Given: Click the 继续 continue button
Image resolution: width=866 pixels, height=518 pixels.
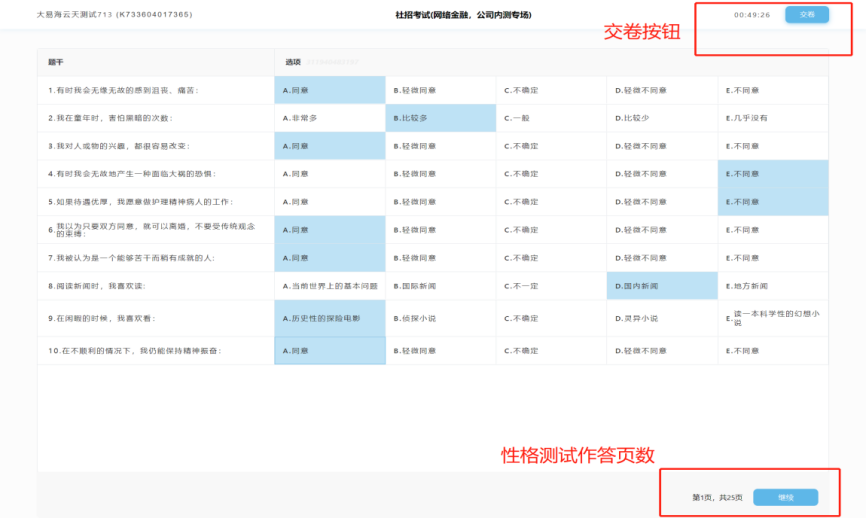Looking at the screenshot, I should pos(785,497).
